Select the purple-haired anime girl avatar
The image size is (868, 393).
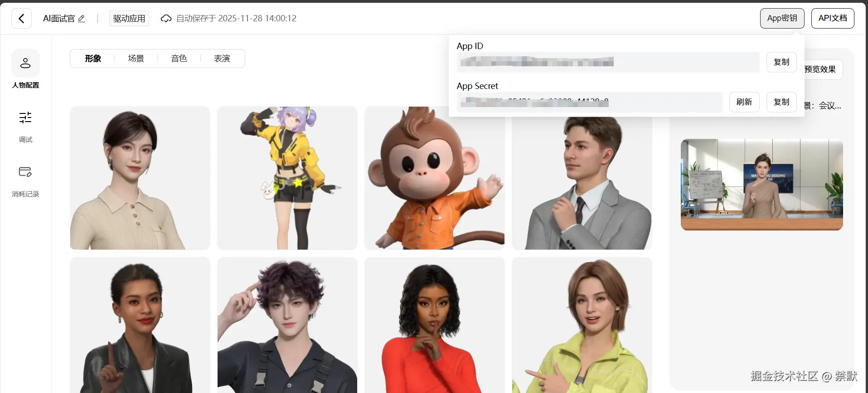(287, 178)
